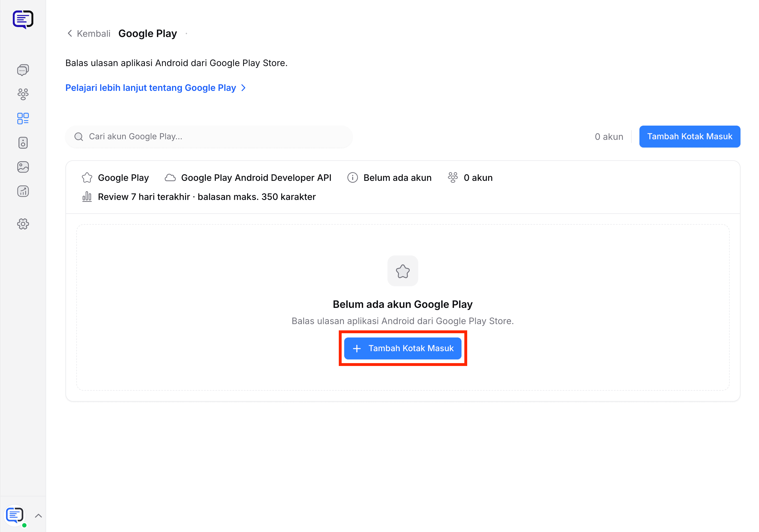Click the app logo in the sidebar
759x532 pixels.
tap(23, 19)
